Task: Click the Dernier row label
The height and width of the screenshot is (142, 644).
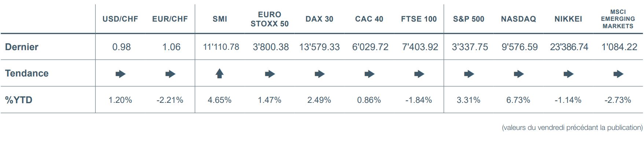Action: [x=22, y=47]
